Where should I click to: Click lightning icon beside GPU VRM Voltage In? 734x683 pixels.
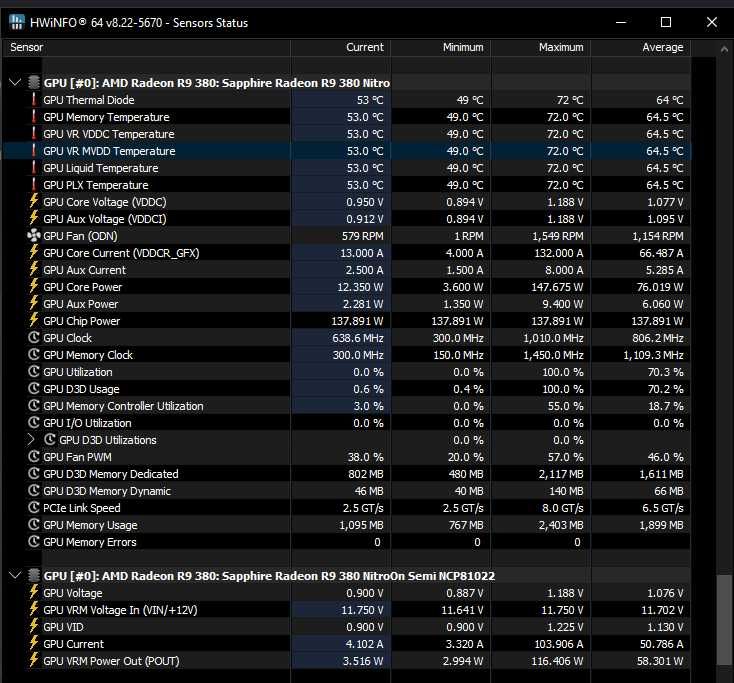point(34,610)
